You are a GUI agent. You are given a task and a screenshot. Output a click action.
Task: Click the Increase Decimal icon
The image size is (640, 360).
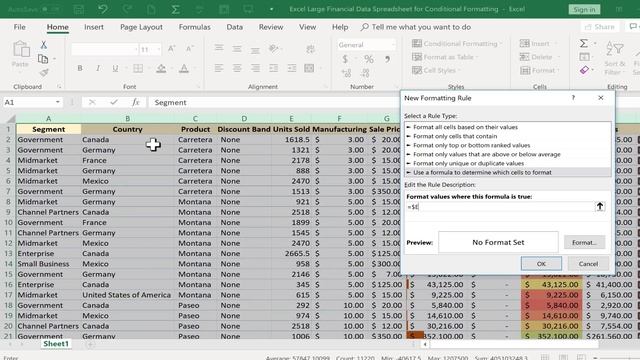(346, 73)
